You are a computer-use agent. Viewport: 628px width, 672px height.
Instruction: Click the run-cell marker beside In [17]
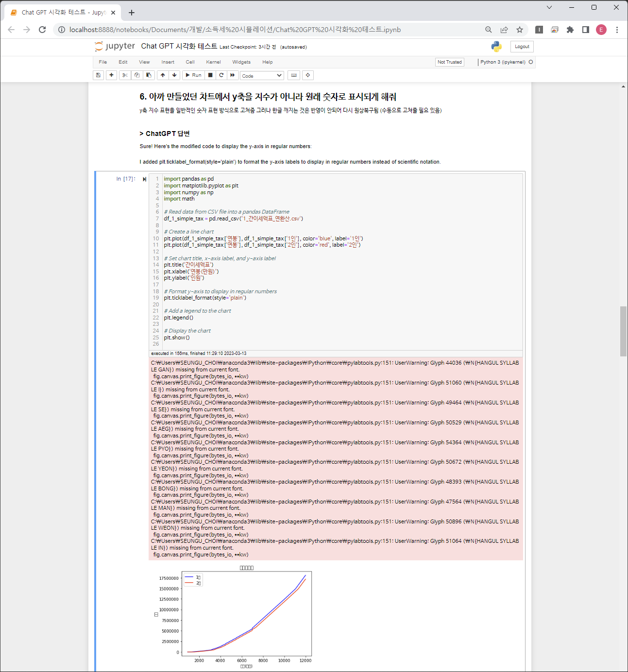coord(144,179)
